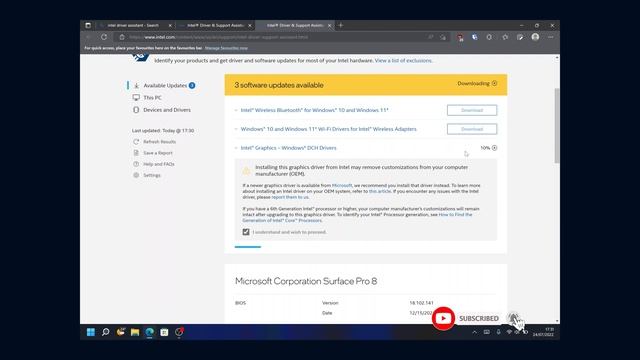
Task: Close the first search tab
Action: 170,25
